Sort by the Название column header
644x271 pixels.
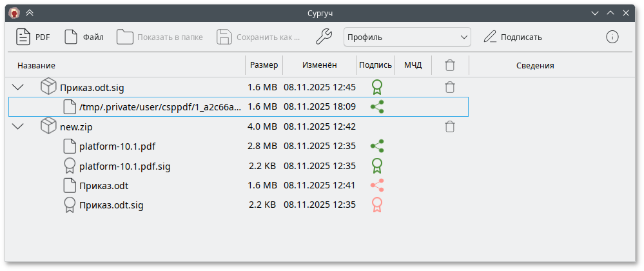click(36, 65)
